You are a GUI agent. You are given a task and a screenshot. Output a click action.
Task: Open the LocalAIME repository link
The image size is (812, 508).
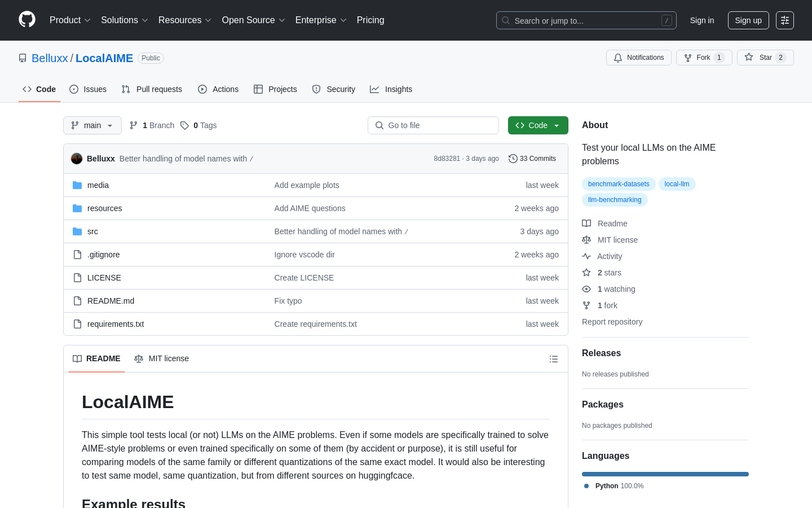click(104, 58)
